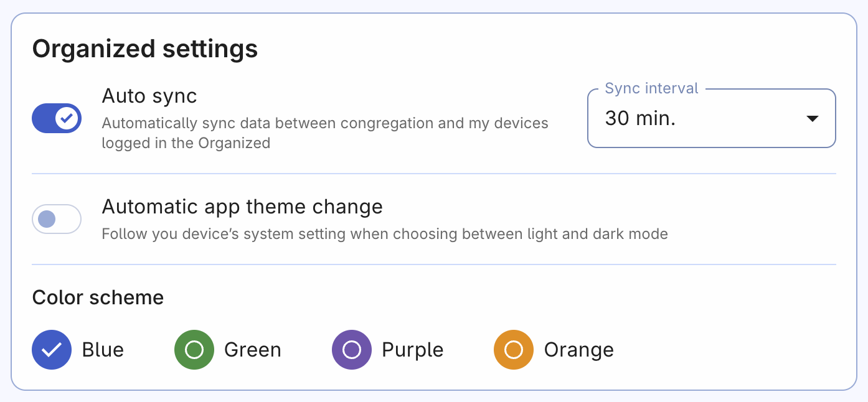Viewport: 868px width, 402px height.
Task: Enable Automatic app theme change
Action: coord(57,219)
